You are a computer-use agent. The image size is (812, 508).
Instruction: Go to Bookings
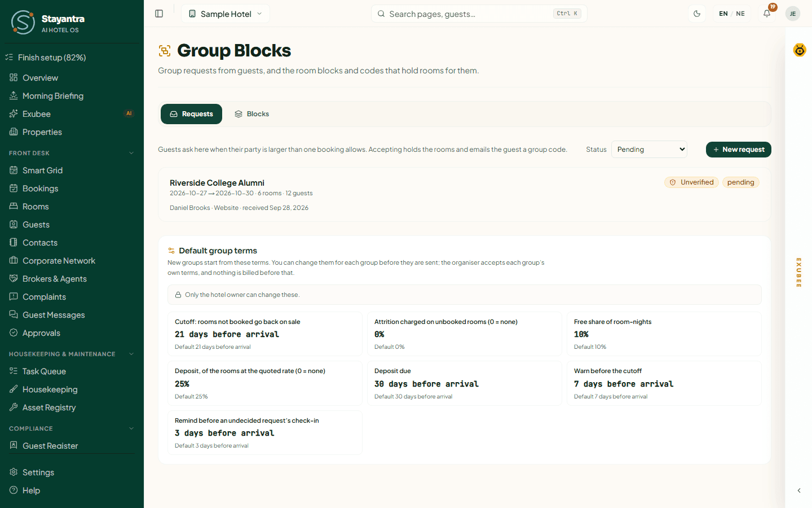pyautogui.click(x=72, y=189)
